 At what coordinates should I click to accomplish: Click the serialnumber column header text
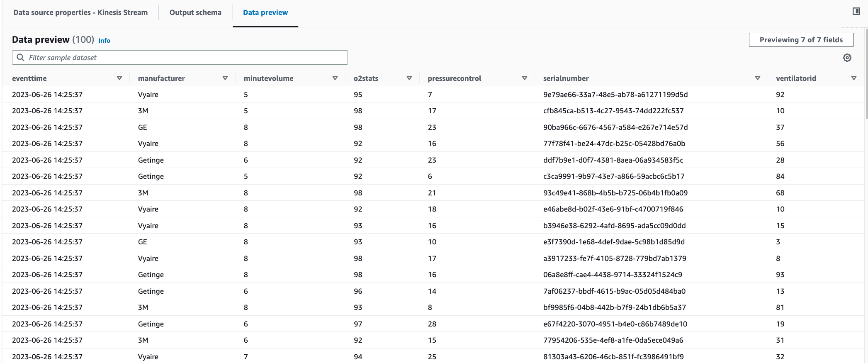(566, 78)
